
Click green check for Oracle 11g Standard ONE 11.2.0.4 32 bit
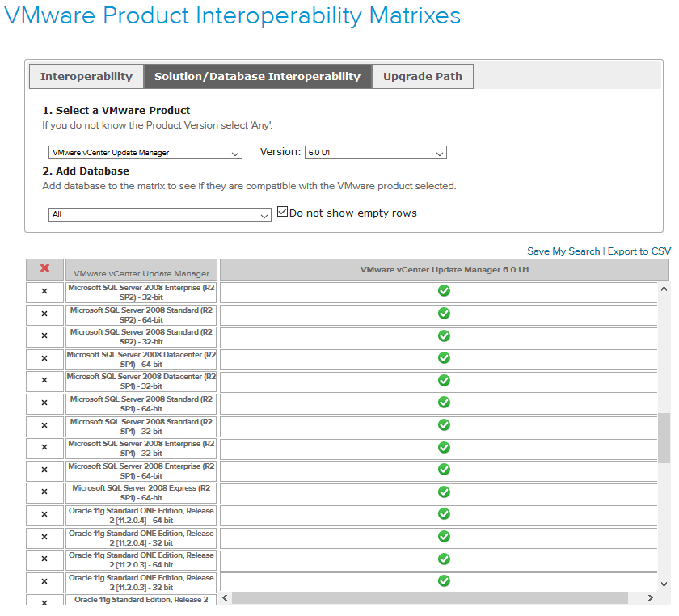(444, 537)
